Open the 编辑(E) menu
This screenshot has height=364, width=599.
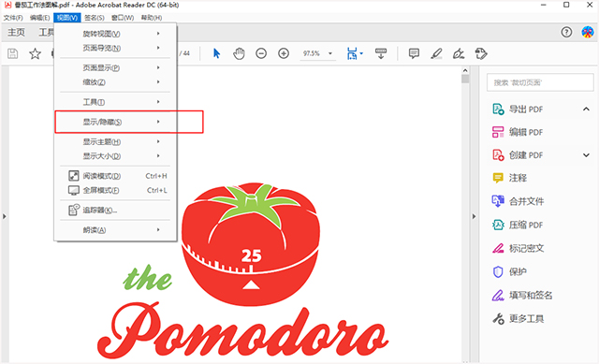click(x=40, y=18)
